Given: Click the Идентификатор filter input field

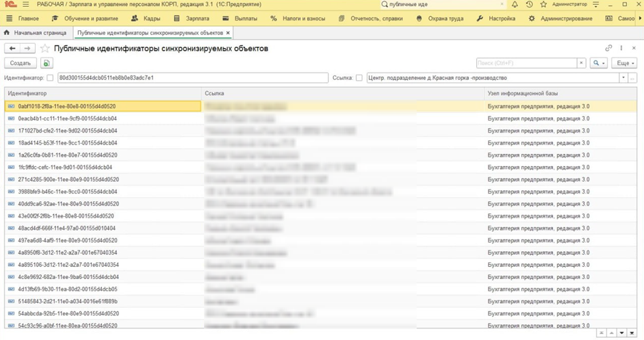Looking at the screenshot, I should click(193, 77).
